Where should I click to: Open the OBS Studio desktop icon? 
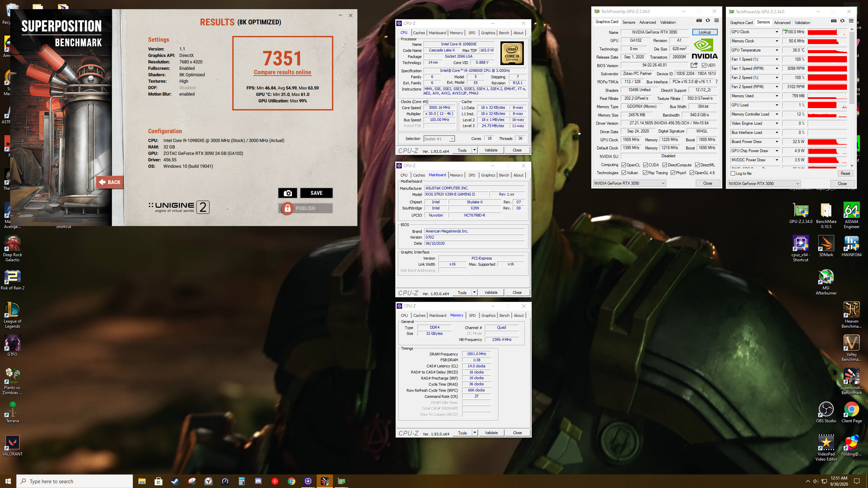click(x=826, y=412)
